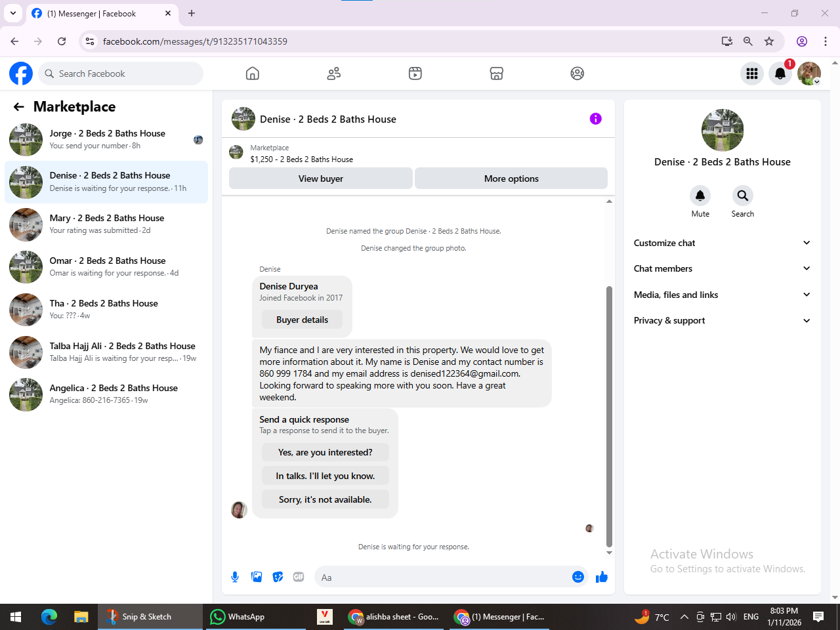The image size is (840, 630).
Task: Open the Marketplace storefront icon
Action: tap(497, 73)
